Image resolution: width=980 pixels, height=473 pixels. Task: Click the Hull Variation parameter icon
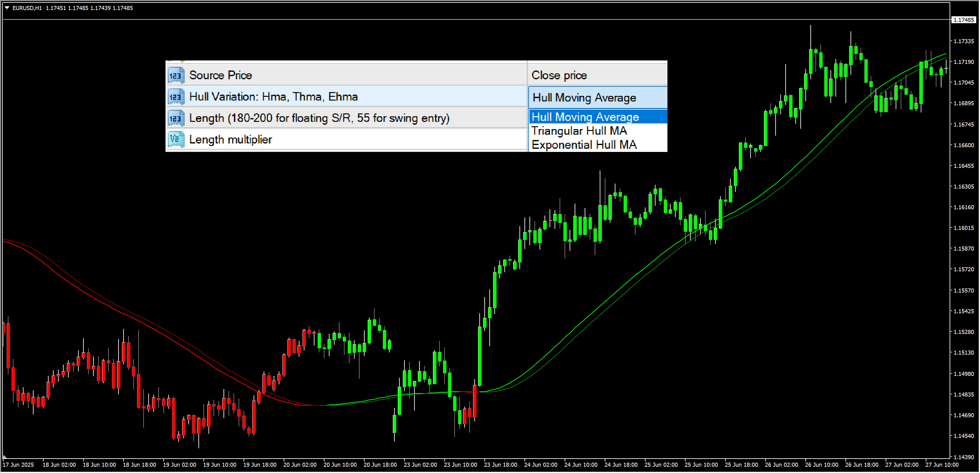[176, 97]
